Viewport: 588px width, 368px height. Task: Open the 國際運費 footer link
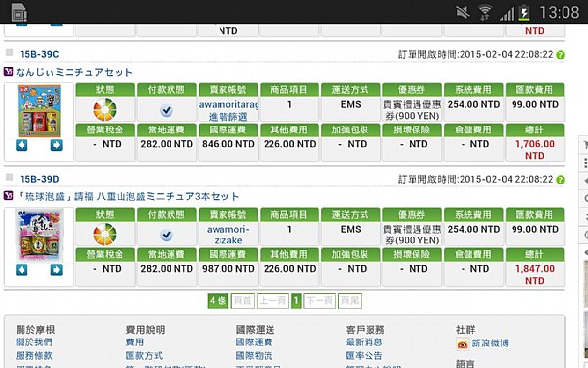(254, 342)
